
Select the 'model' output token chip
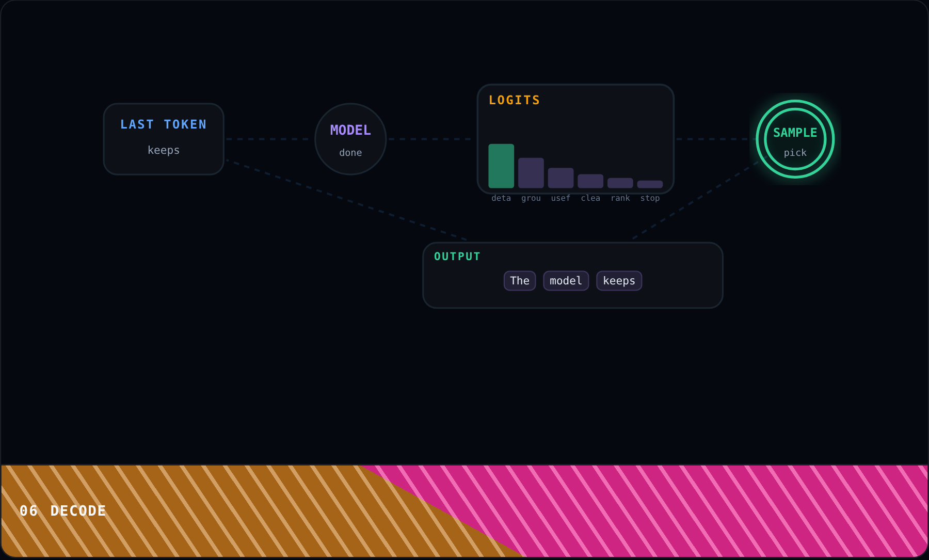pos(566,281)
